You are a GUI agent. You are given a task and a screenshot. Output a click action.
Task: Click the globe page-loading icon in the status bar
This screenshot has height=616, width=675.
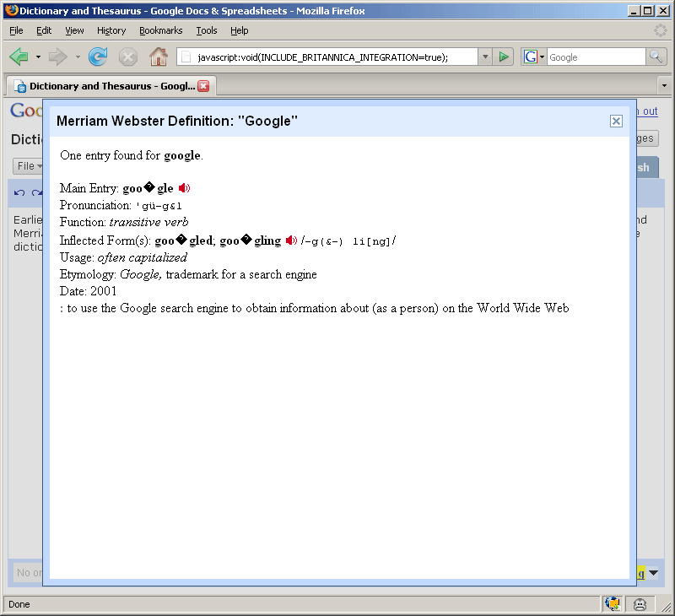613,604
